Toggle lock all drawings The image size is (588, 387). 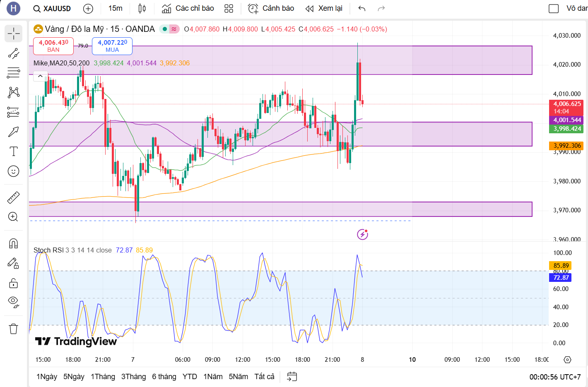(13, 284)
